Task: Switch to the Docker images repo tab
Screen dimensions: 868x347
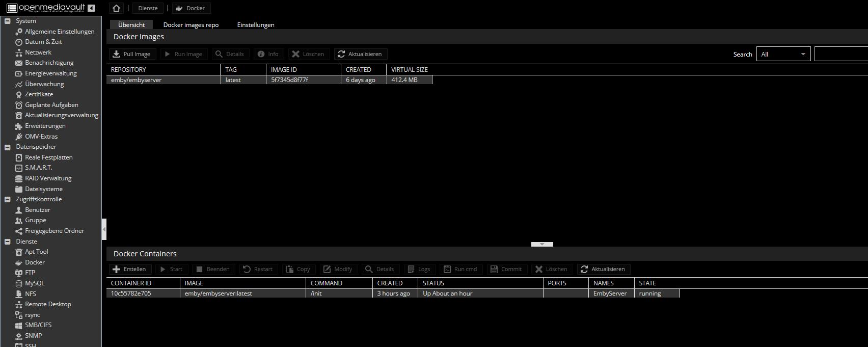Action: click(x=191, y=24)
